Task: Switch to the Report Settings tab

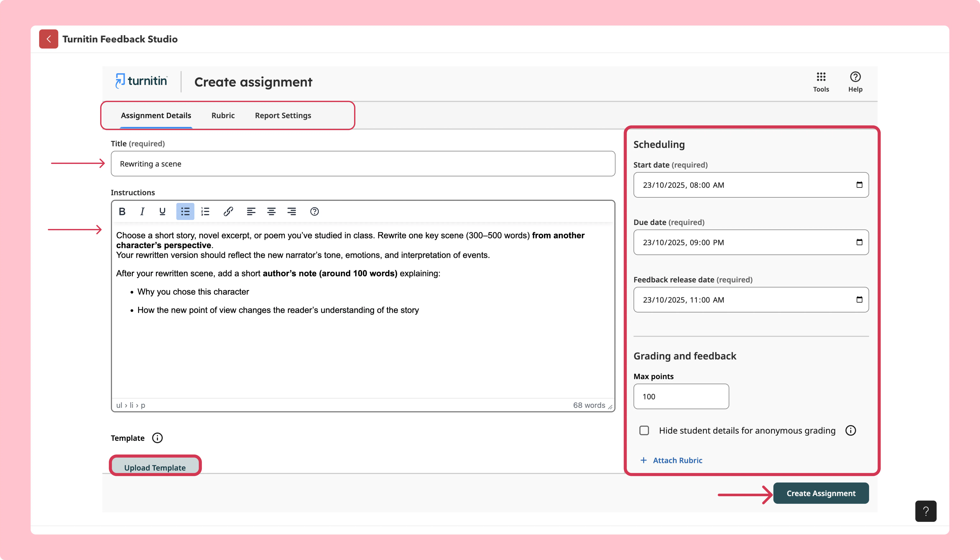Action: (283, 115)
